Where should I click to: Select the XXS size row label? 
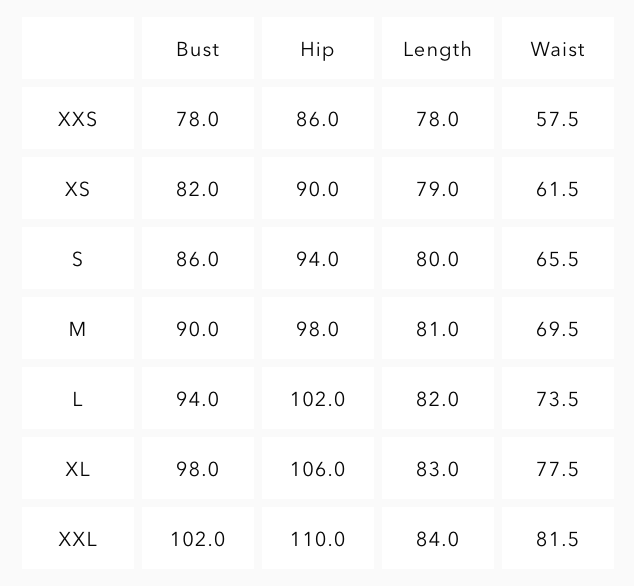pyautogui.click(x=78, y=119)
